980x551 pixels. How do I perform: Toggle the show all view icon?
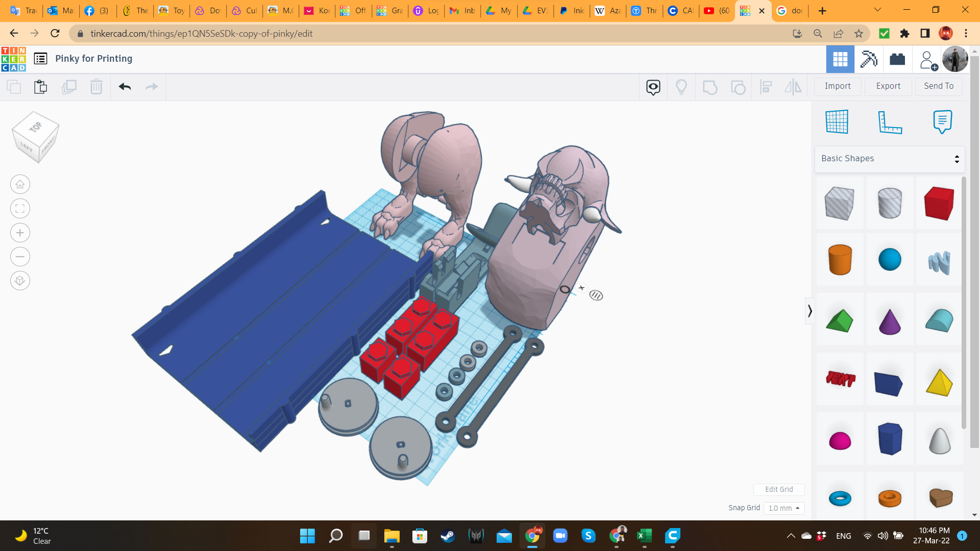pyautogui.click(x=653, y=87)
